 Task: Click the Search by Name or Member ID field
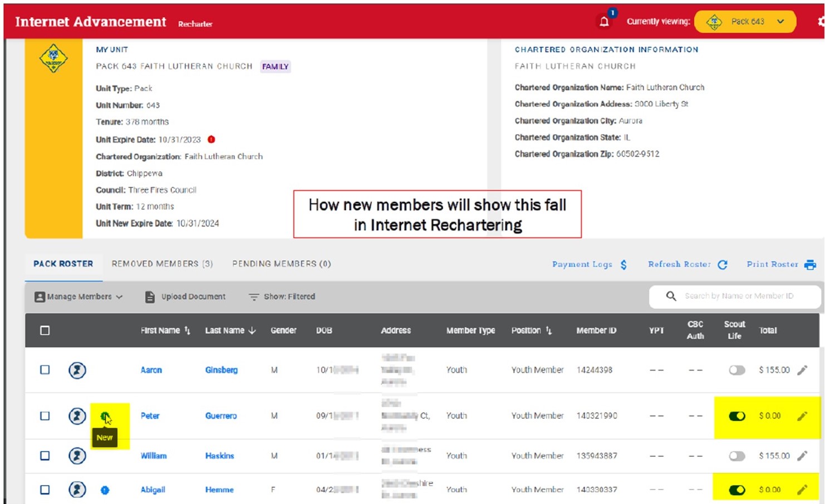coord(739,296)
